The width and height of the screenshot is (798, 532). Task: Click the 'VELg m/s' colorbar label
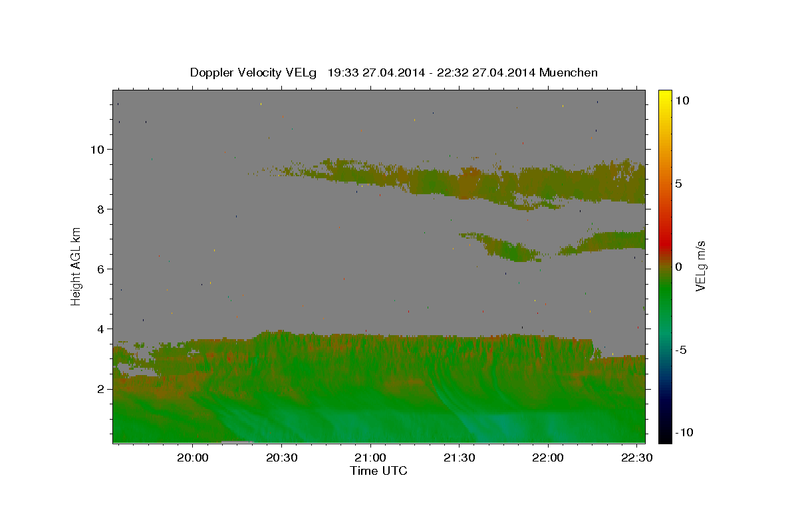tap(700, 267)
